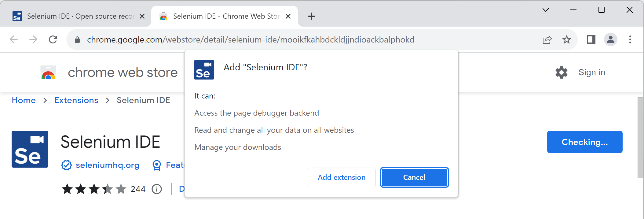
Task: Cancel the Selenium IDE installation
Action: coord(414,177)
